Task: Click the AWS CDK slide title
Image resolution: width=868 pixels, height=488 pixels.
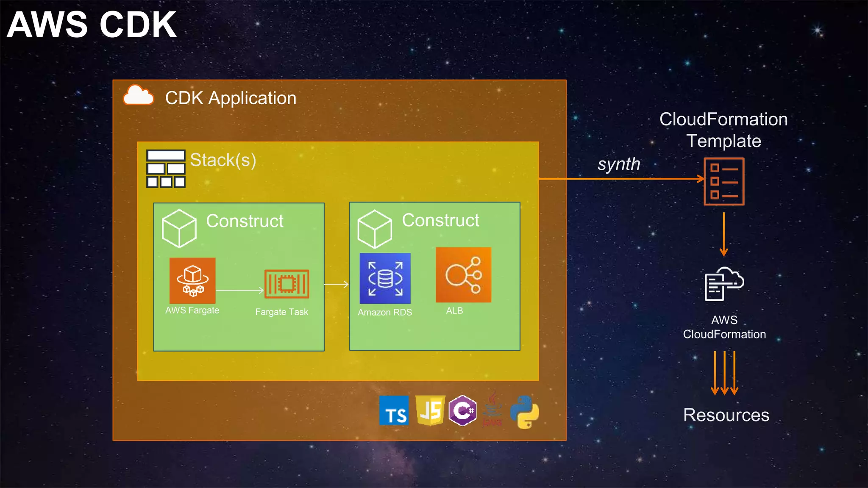Action: [x=92, y=25]
